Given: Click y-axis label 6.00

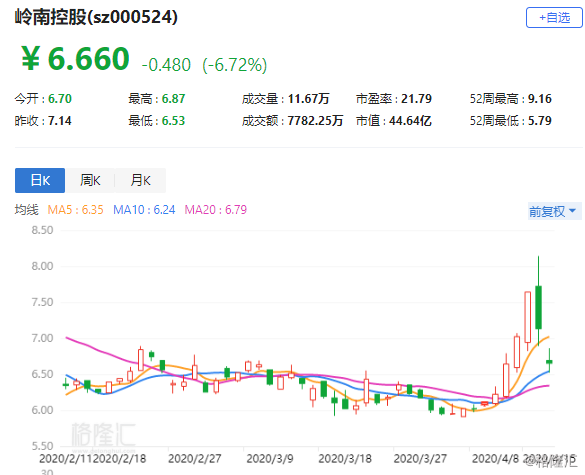Looking at the screenshot, I should point(42,410).
